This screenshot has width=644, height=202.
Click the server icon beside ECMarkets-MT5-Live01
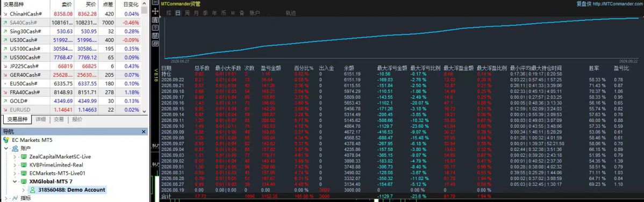(24, 173)
